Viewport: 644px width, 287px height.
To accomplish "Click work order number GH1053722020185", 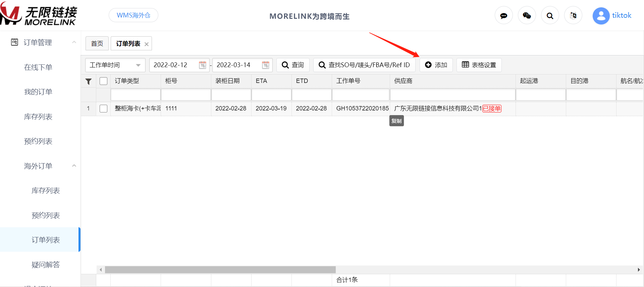I will [x=363, y=108].
